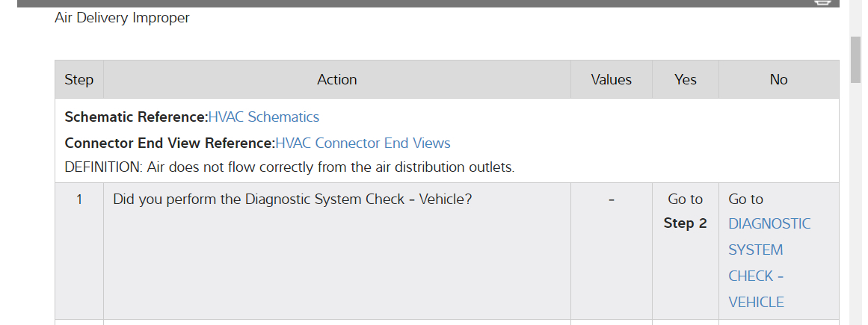The width and height of the screenshot is (868, 325).
Task: Click the bold Step 2 text
Action: point(685,223)
